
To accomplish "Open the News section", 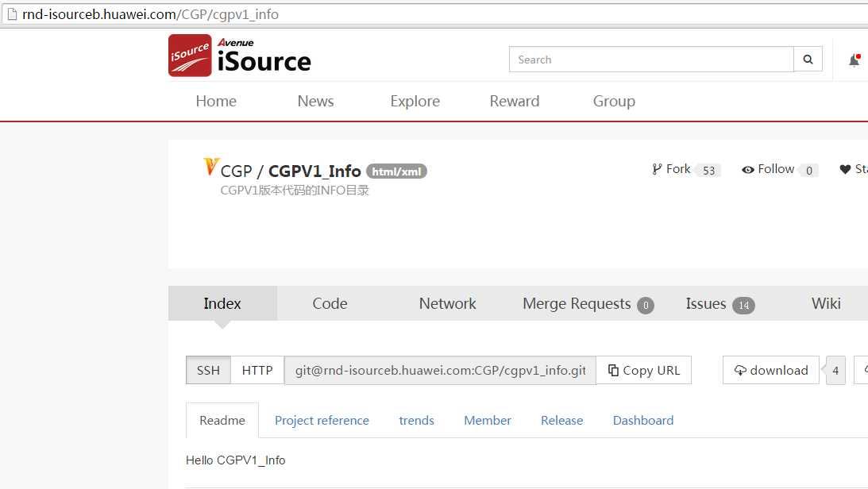I will click(315, 102).
